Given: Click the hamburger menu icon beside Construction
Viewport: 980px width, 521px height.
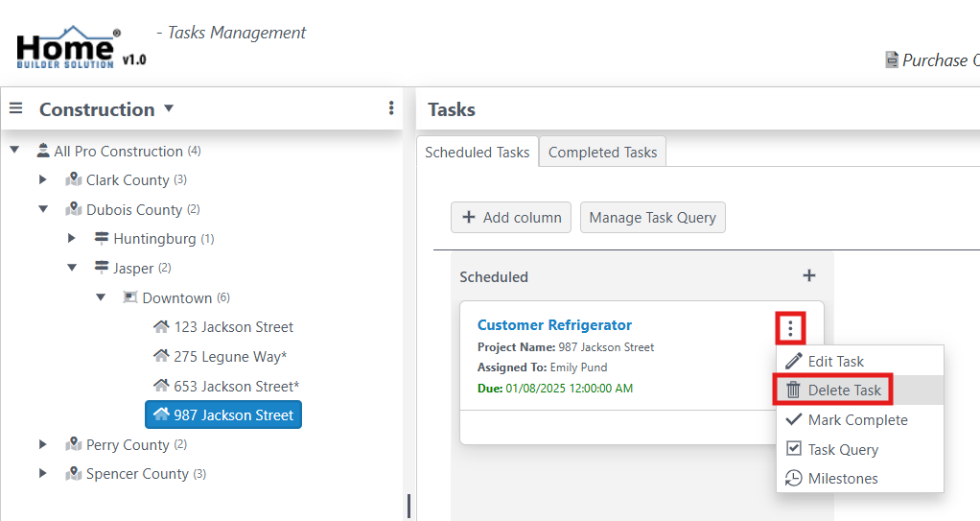Looking at the screenshot, I should [15, 108].
